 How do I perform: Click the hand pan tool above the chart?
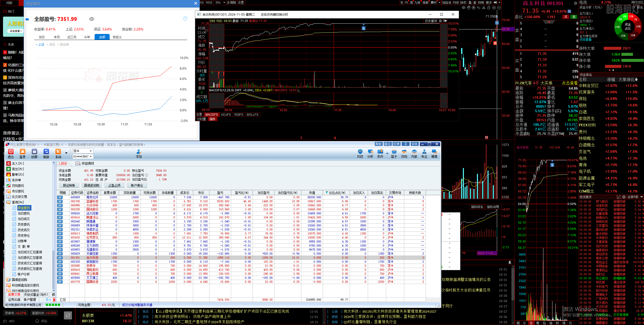pyautogui.click(x=469, y=8)
